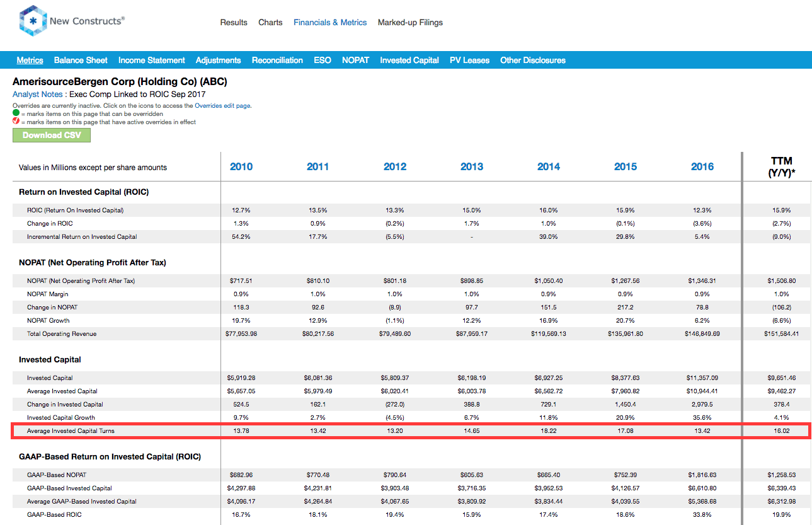This screenshot has width=812, height=525.
Task: Click the TTM (Y/Y)* column header
Action: [x=781, y=166]
